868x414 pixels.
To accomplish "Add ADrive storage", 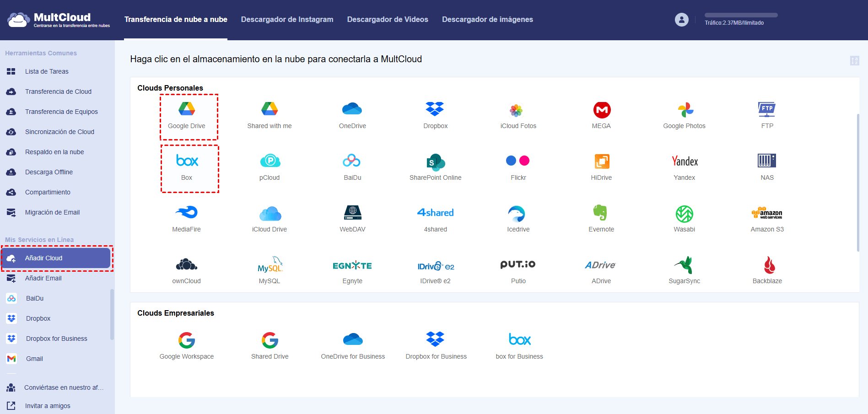I will pos(601,271).
